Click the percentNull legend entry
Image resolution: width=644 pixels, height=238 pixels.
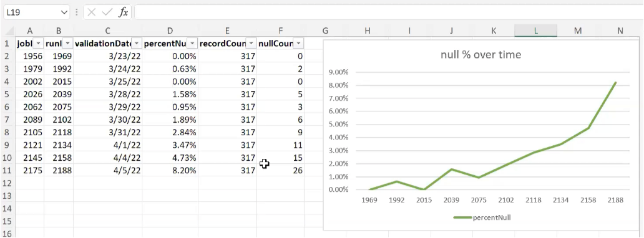tap(482, 218)
